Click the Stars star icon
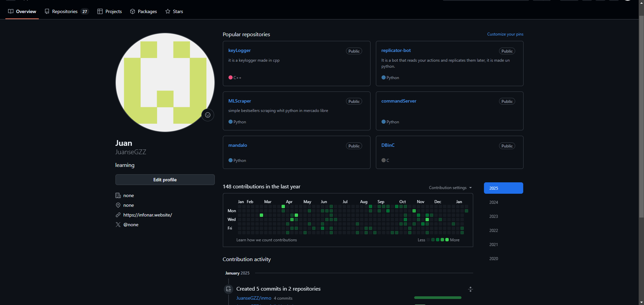The width and height of the screenshot is (644, 305). 168,11
